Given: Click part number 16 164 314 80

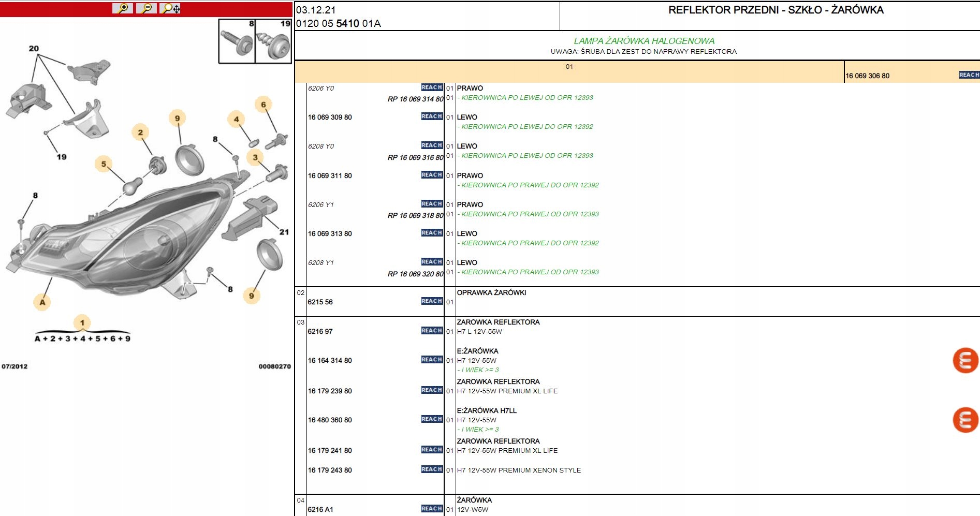Looking at the screenshot, I should (x=330, y=361).
